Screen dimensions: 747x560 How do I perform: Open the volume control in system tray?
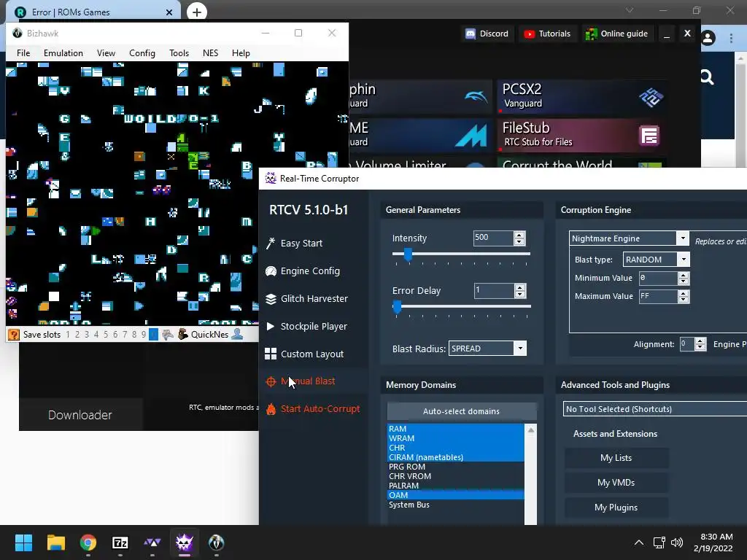pos(676,542)
